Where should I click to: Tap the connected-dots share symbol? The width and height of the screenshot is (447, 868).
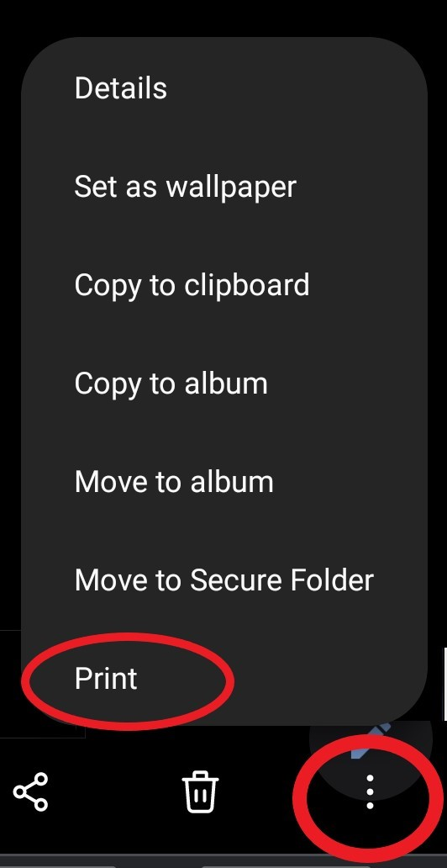pyautogui.click(x=31, y=792)
